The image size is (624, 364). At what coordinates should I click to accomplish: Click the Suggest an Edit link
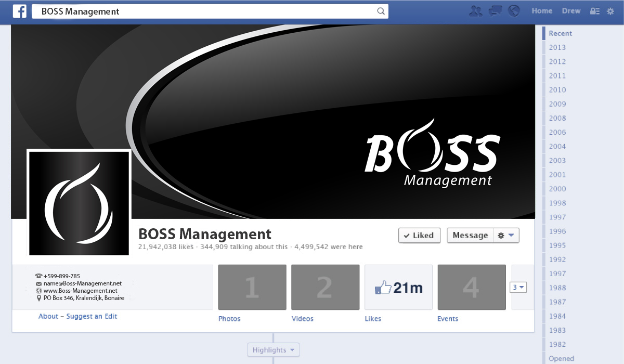tap(92, 316)
